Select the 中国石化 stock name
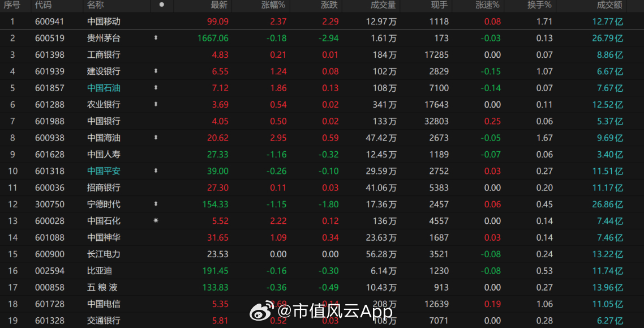The width and height of the screenshot is (644, 328). pyautogui.click(x=104, y=221)
